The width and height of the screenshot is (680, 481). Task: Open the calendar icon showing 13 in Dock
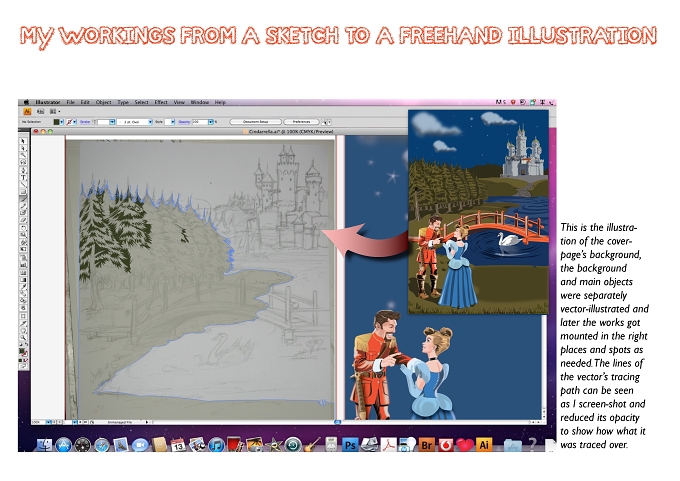coord(178,444)
